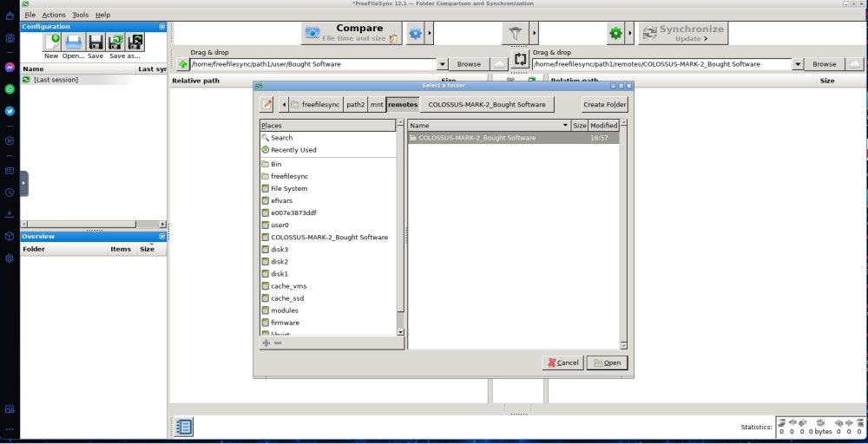Click the left folder path input
868x444 pixels.
(313, 64)
